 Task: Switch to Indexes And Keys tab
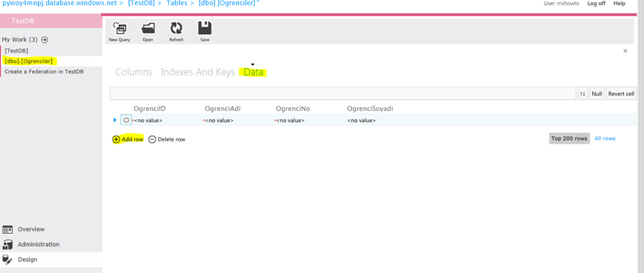(x=198, y=73)
